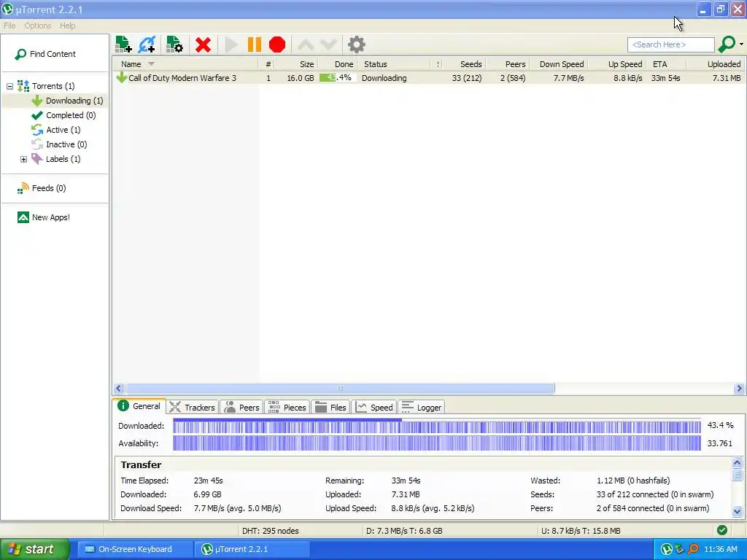Sort by the # column header

tap(268, 64)
